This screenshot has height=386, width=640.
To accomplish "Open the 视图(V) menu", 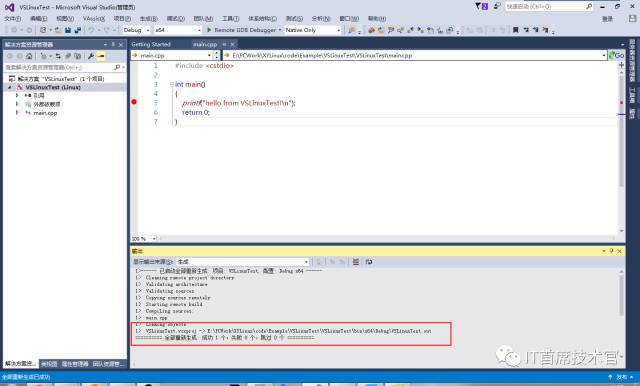I will 65,19.
